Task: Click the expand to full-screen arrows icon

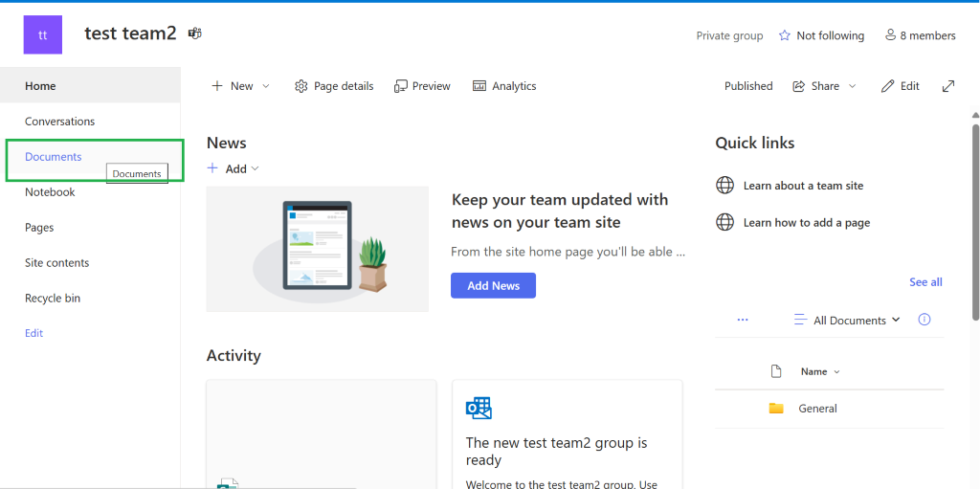Action: 948,86
